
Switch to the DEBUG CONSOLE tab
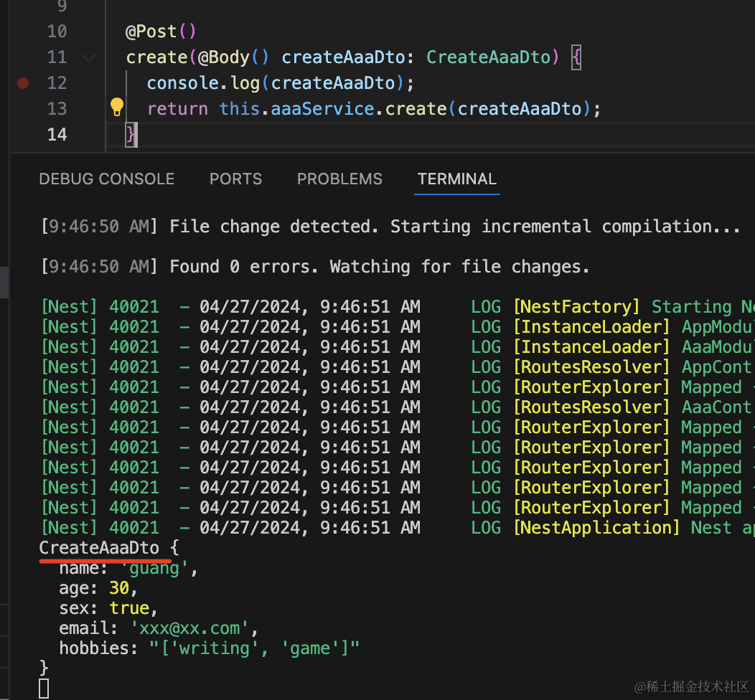(x=106, y=179)
